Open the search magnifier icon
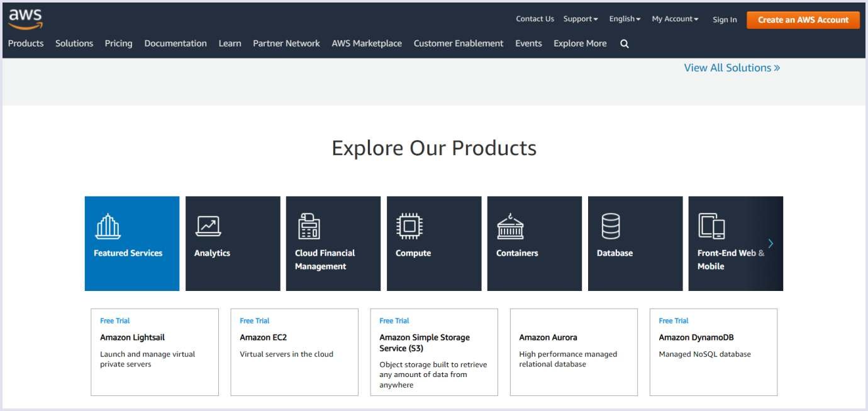Image resolution: width=868 pixels, height=411 pixels. (x=625, y=43)
